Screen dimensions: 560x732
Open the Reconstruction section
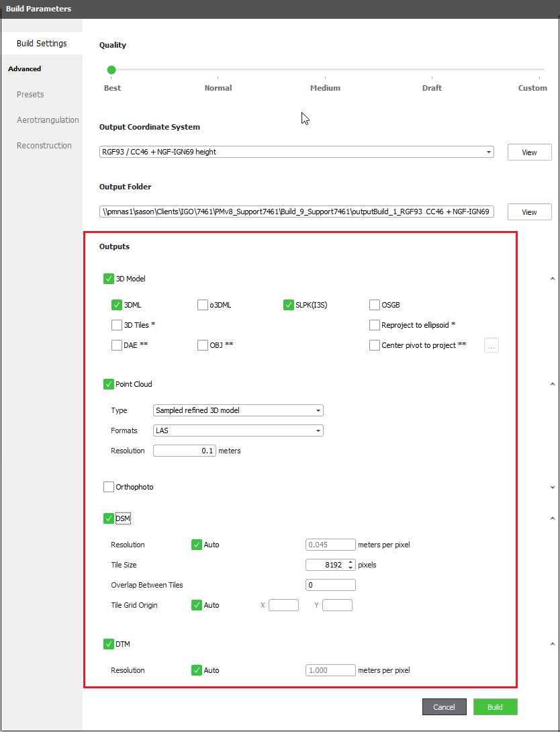pos(44,146)
